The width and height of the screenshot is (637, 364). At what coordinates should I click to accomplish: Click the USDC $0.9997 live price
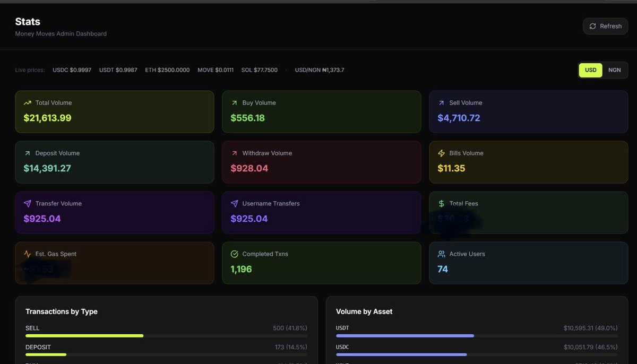(72, 70)
